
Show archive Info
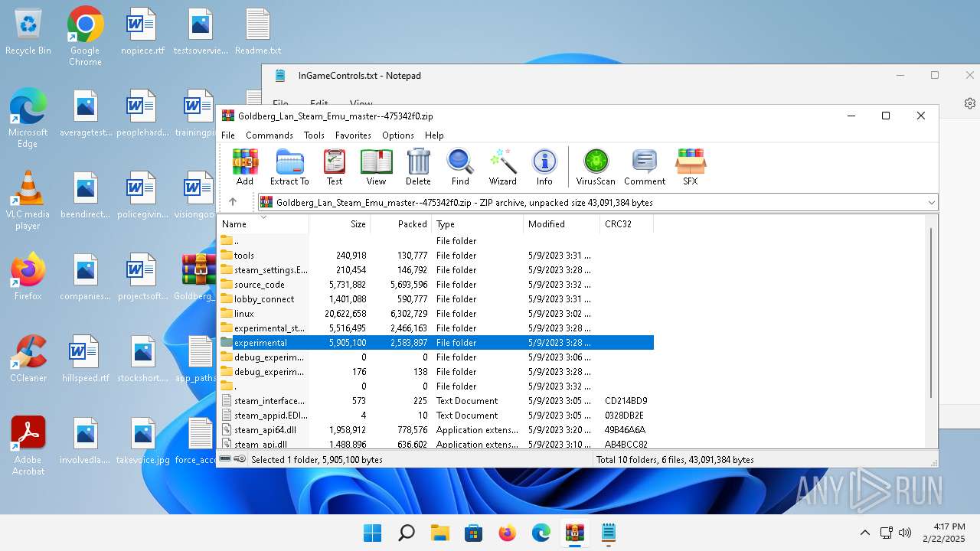pos(544,167)
